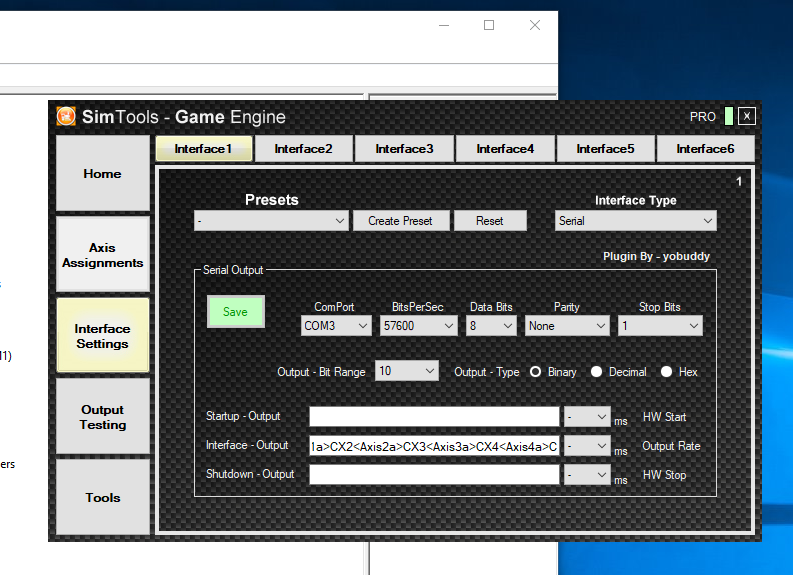Open the Output Bit Range dropdown
The height and width of the screenshot is (575, 793).
407,371
